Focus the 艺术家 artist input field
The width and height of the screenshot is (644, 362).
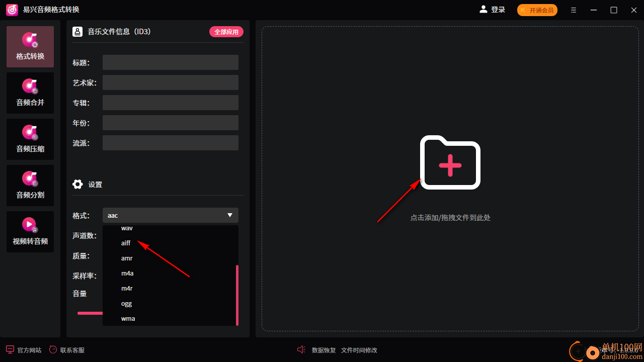(x=171, y=82)
